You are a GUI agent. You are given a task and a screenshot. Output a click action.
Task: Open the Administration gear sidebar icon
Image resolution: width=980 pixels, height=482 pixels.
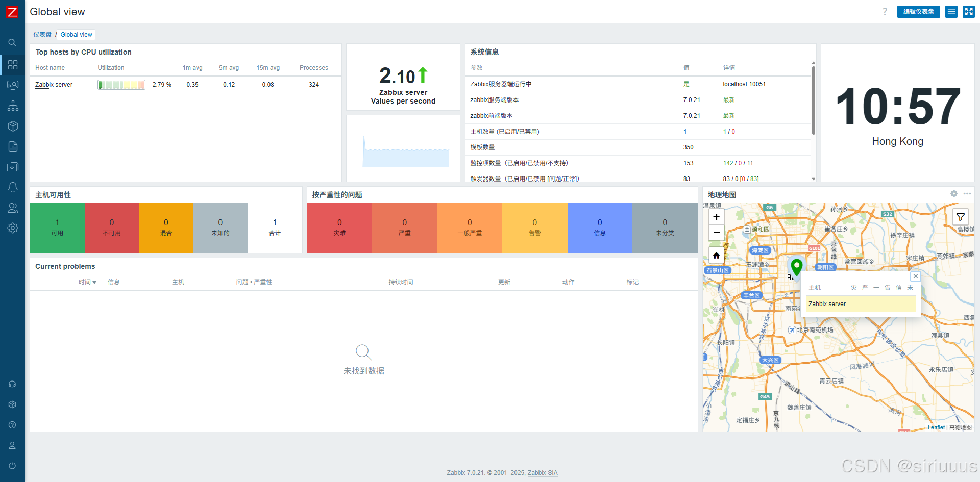[13, 228]
